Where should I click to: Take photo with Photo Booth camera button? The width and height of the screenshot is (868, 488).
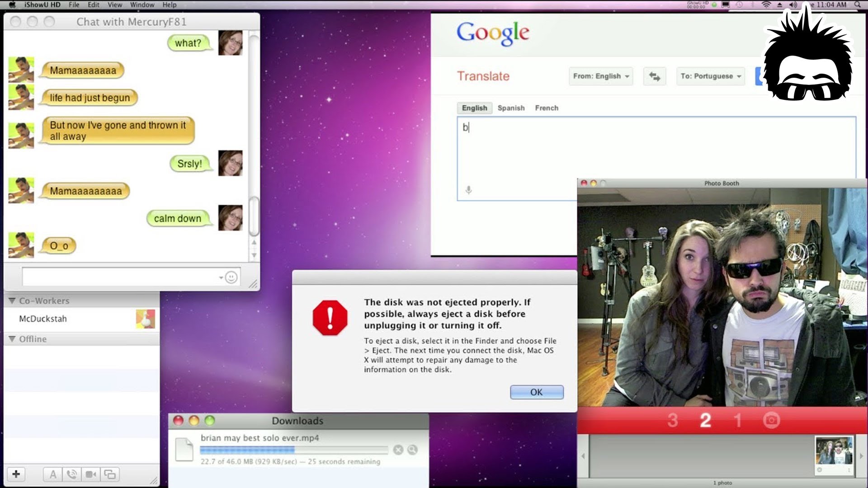771,420
